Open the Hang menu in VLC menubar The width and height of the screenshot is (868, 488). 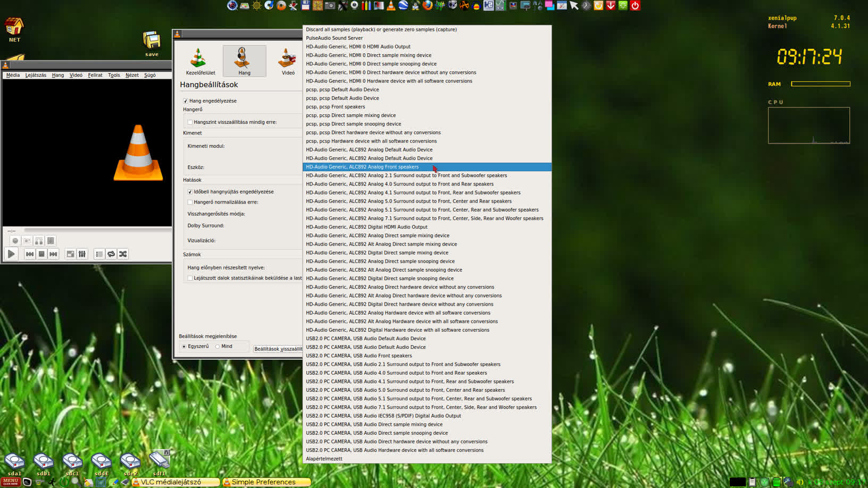click(58, 75)
